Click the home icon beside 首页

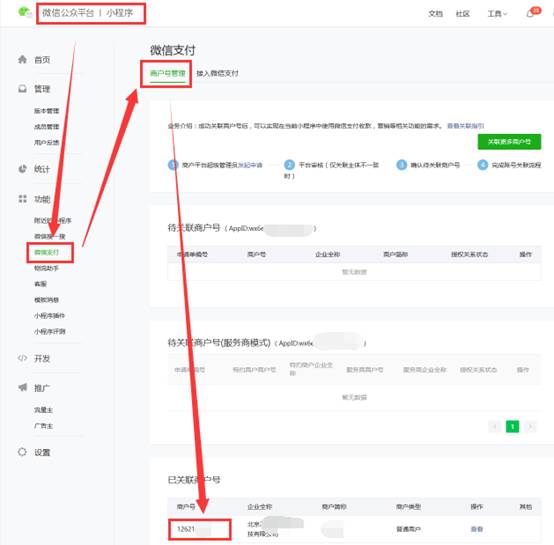[22, 59]
